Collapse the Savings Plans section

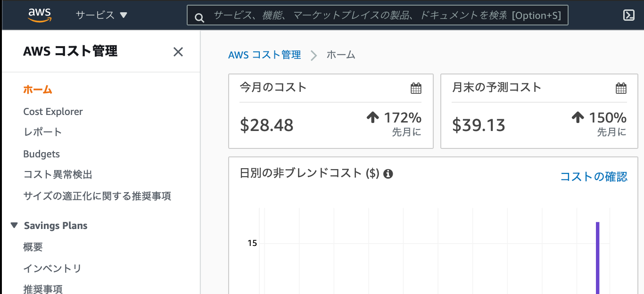pos(14,226)
